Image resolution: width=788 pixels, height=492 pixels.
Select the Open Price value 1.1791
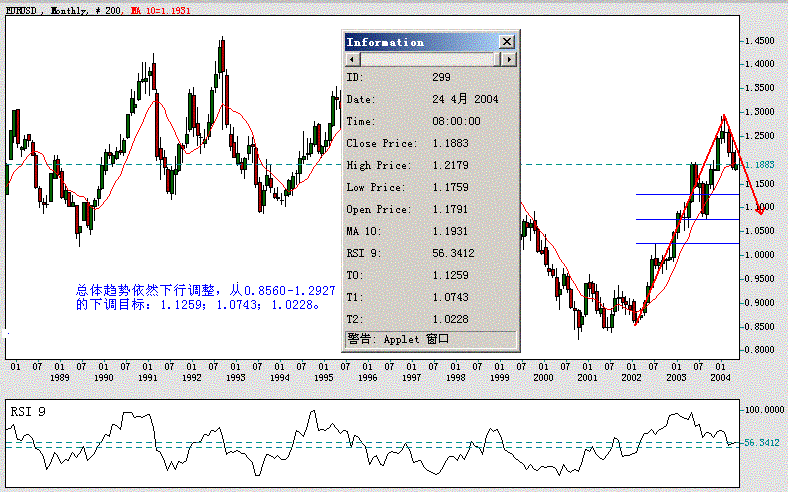[450, 210]
